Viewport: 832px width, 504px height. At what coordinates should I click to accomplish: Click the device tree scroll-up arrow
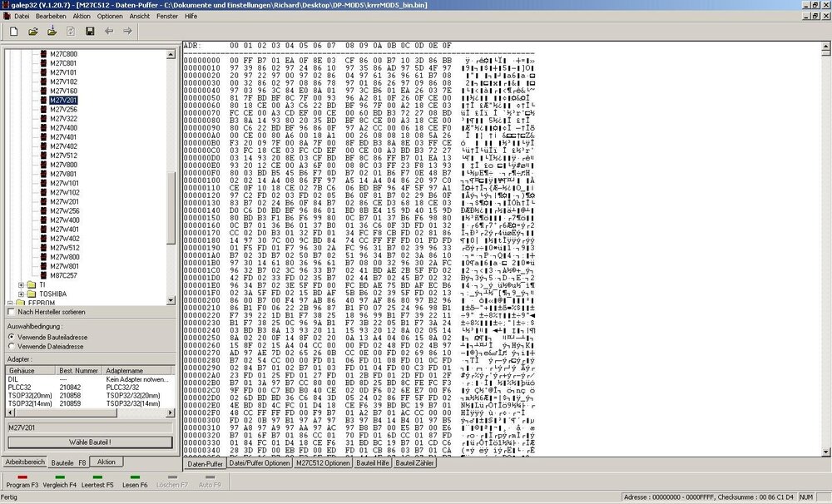(171, 55)
